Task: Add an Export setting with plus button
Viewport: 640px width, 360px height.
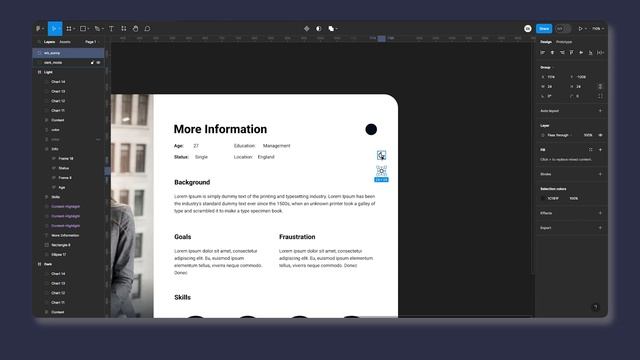Action: pos(600,228)
